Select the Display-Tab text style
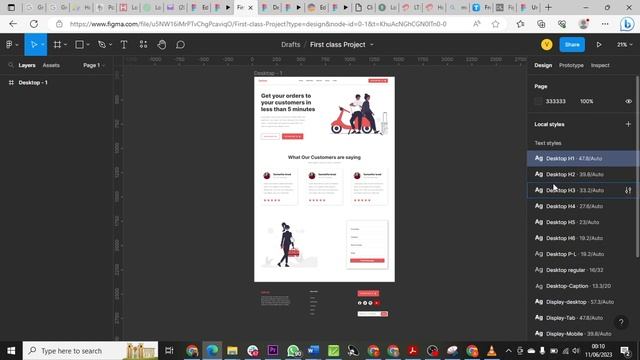The image size is (640, 360). point(582,318)
